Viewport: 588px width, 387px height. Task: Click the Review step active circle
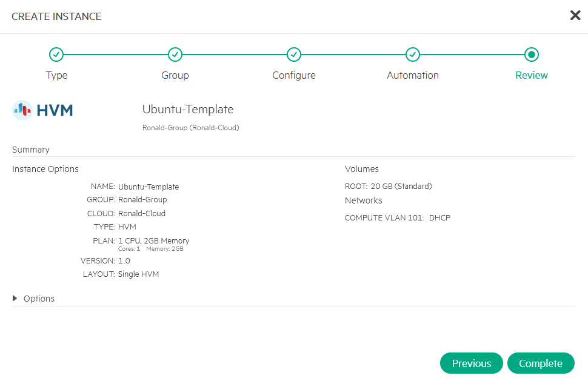click(532, 55)
